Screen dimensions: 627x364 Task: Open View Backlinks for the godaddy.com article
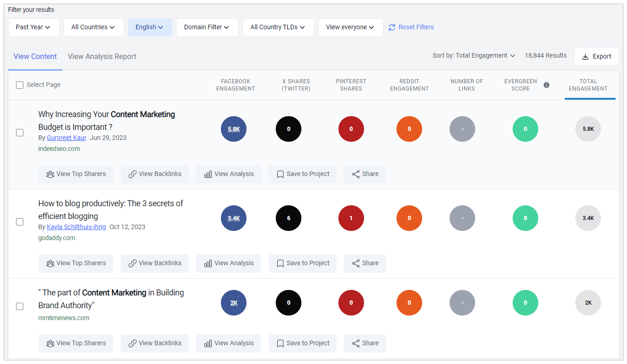[155, 263]
